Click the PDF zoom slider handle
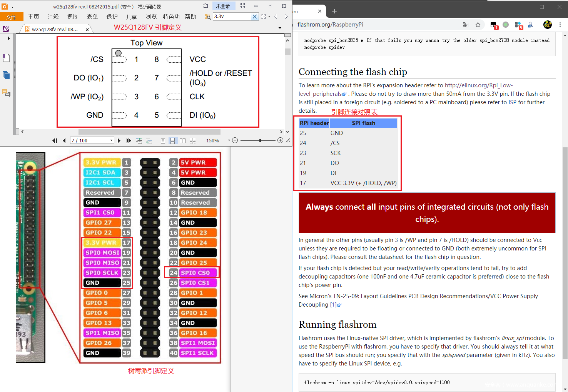 [x=260, y=140]
